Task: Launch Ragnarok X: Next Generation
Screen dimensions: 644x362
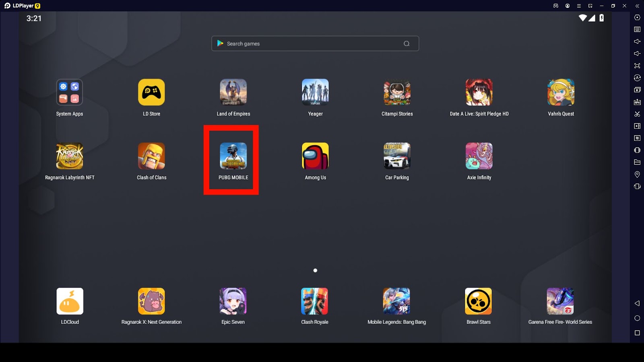Action: point(151,301)
